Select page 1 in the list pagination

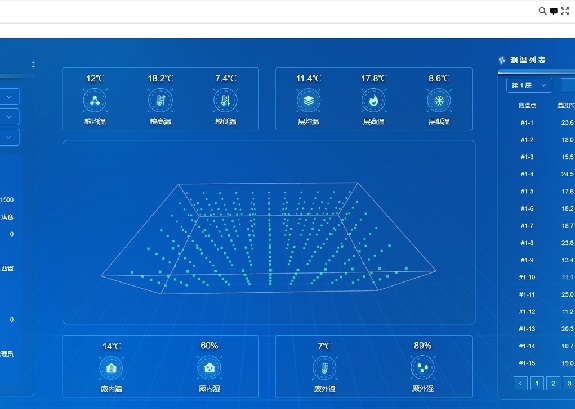tap(537, 383)
